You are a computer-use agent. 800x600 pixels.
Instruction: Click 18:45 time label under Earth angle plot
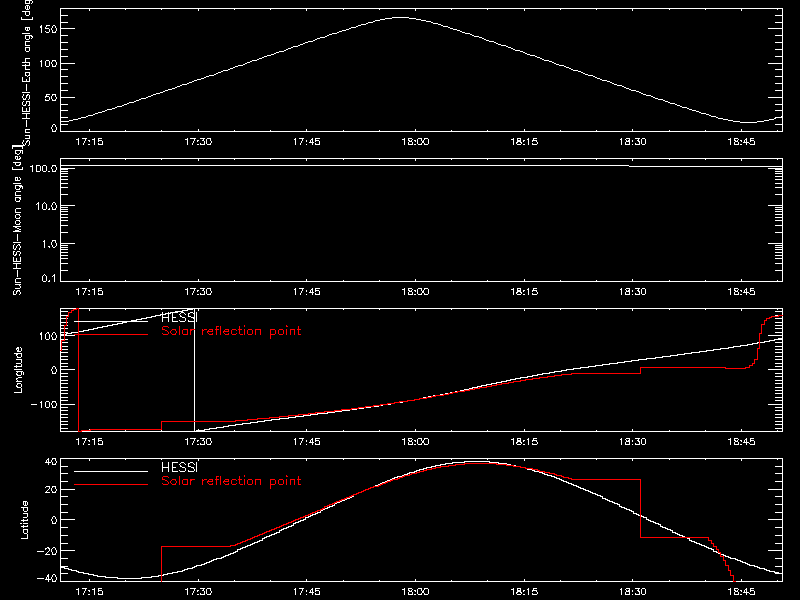741,142
